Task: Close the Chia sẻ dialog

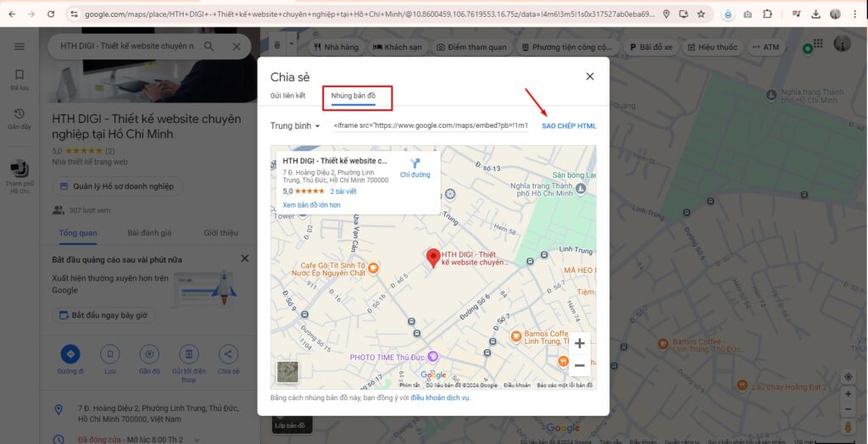Action: [590, 76]
